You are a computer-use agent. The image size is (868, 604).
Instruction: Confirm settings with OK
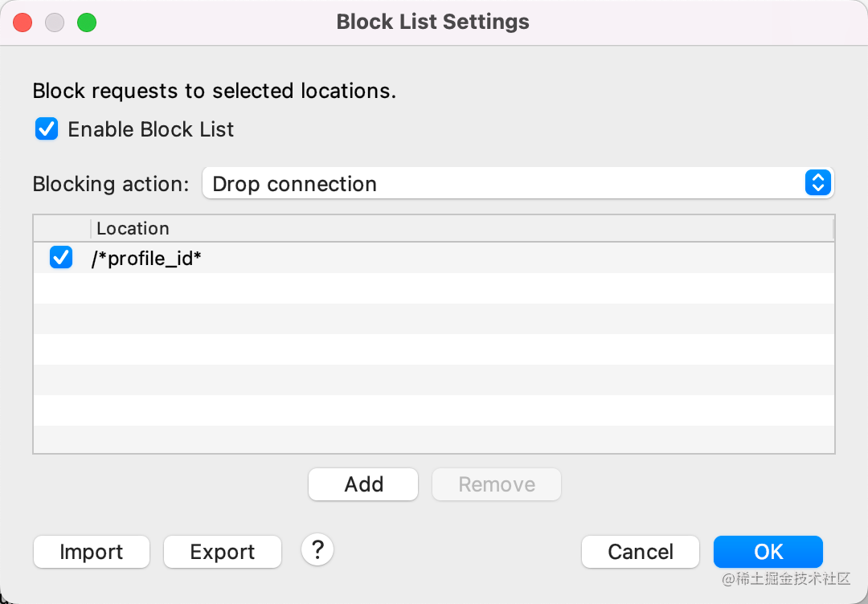[768, 552]
